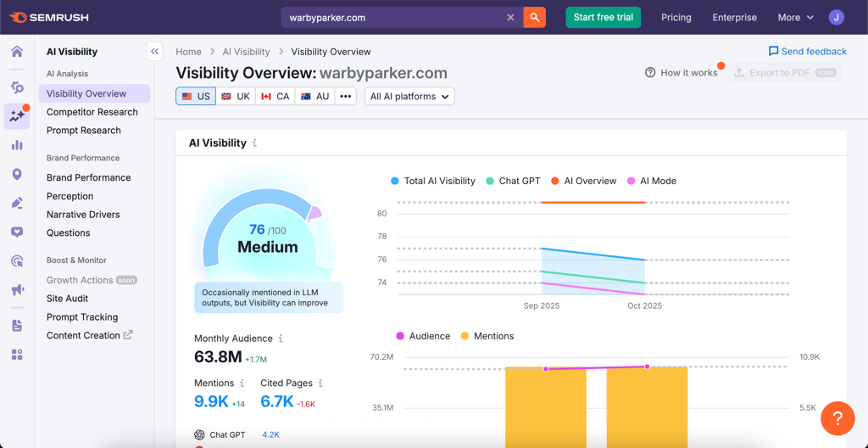
Task: Click the Send feedback link
Action: [808, 52]
